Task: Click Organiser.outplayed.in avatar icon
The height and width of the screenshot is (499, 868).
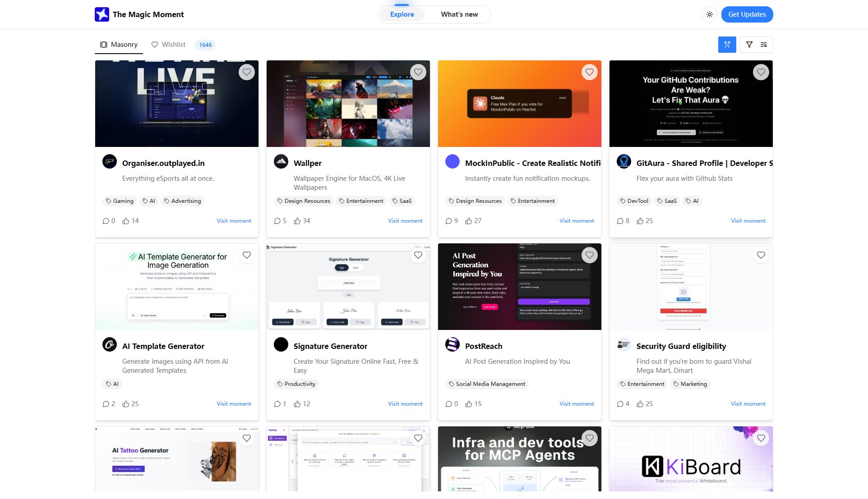Action: tap(110, 161)
